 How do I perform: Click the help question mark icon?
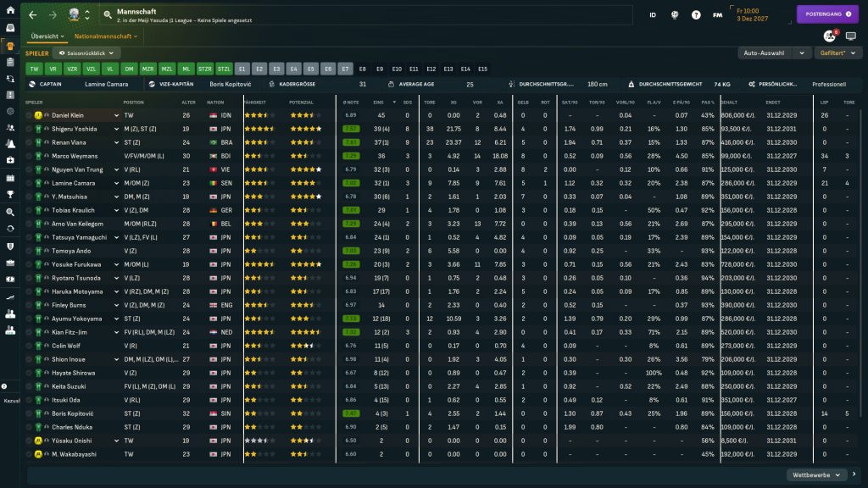coord(696,14)
